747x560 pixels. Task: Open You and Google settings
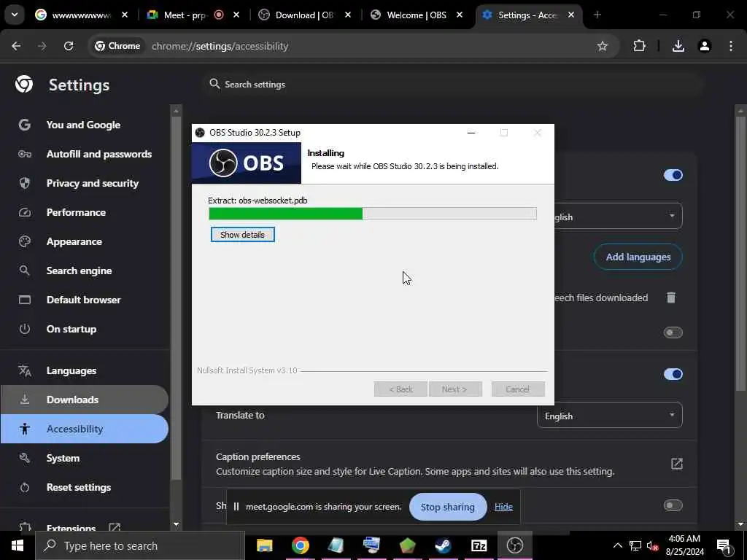(x=83, y=125)
